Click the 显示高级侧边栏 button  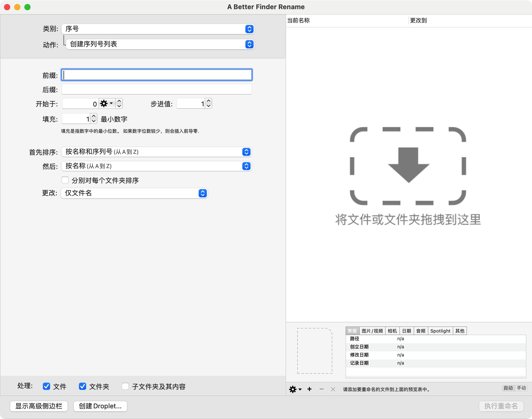pos(39,406)
